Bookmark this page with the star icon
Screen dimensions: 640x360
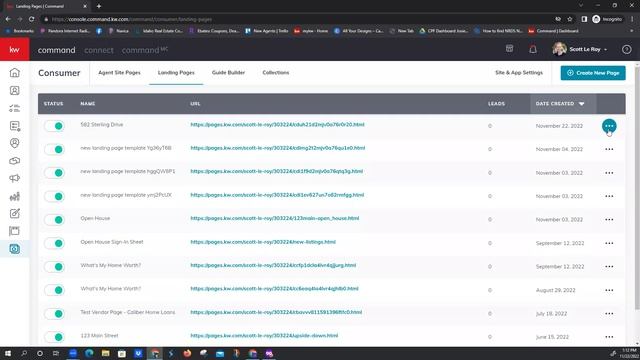pos(570,19)
